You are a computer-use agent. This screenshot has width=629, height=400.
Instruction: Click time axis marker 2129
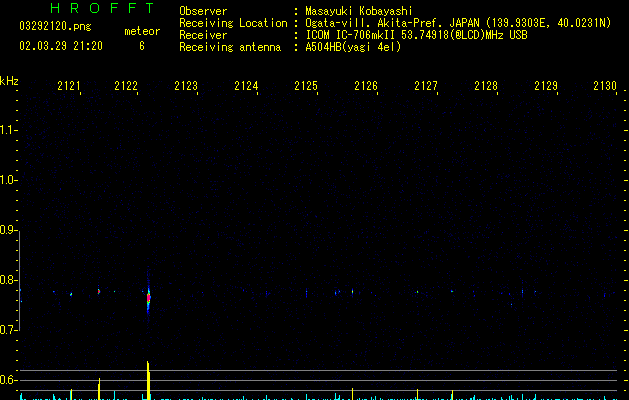coord(546,86)
